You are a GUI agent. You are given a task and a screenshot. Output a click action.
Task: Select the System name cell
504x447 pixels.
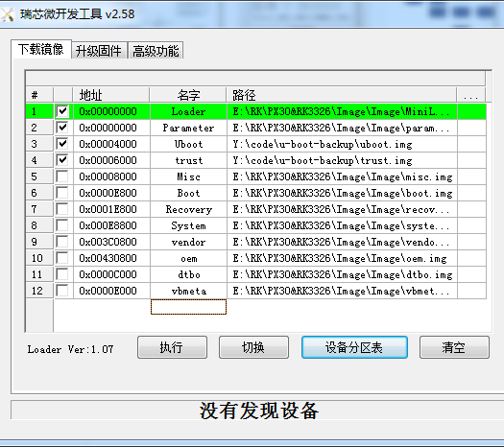(x=188, y=225)
